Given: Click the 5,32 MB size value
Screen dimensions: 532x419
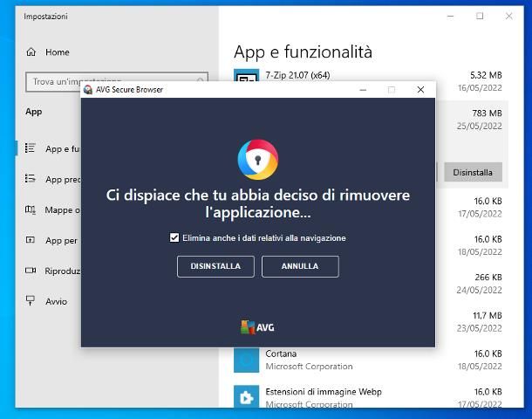Looking at the screenshot, I should pyautogui.click(x=486, y=75).
